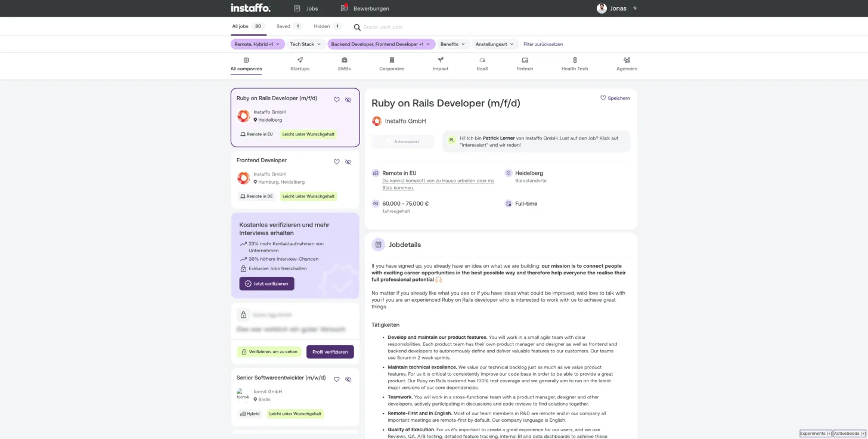Click the 'Leicht unter Wunschgehalt' badge on Frontend card
868x439 pixels.
[x=308, y=196]
